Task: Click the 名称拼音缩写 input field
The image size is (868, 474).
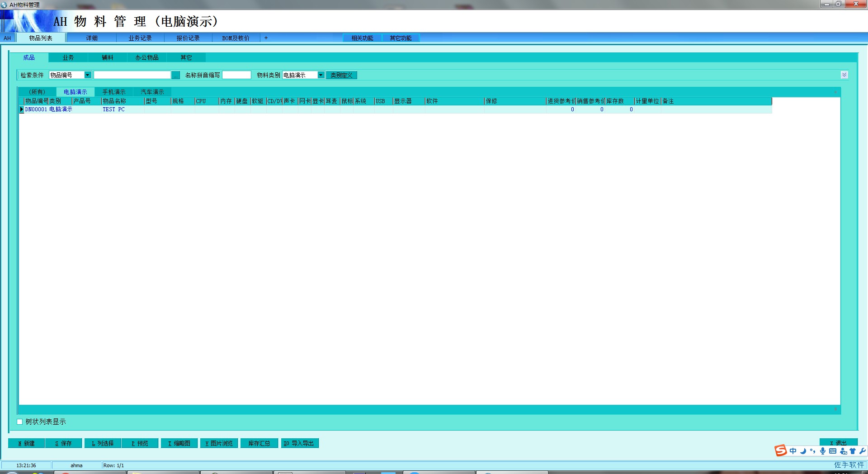Action: 236,75
